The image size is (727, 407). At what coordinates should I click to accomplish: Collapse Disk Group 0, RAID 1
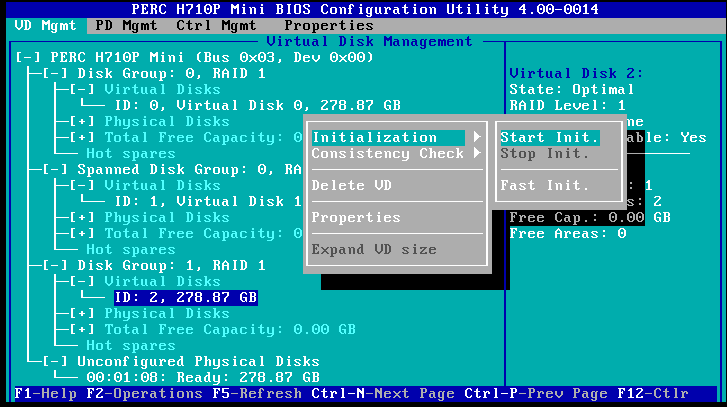55,74
